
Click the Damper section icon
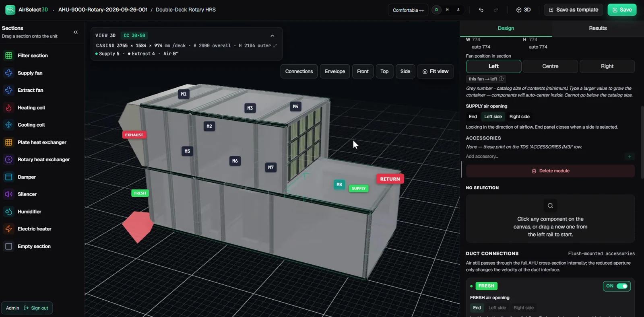(x=9, y=177)
